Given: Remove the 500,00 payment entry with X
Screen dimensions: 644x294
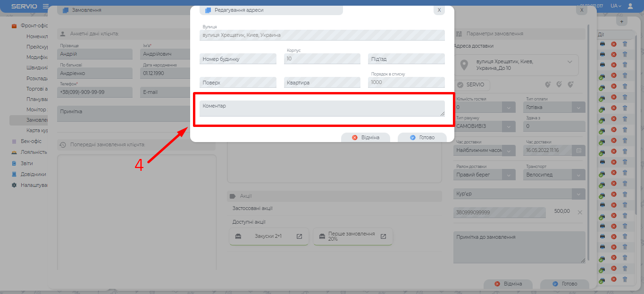Looking at the screenshot, I should 580,212.
